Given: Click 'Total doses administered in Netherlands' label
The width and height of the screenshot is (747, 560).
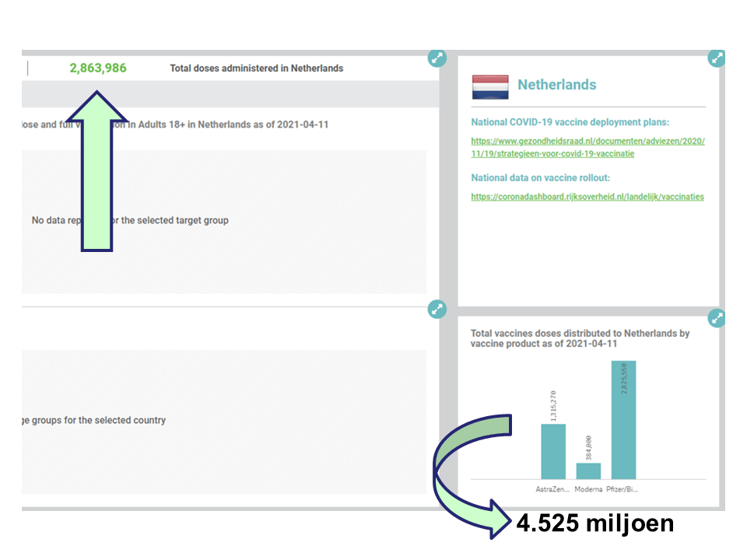Looking at the screenshot, I should coord(257,68).
